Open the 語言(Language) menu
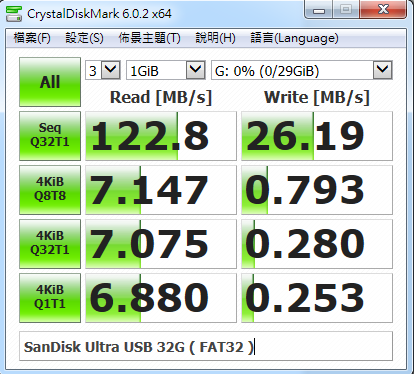Image resolution: width=414 pixels, height=374 pixels. pos(294,38)
